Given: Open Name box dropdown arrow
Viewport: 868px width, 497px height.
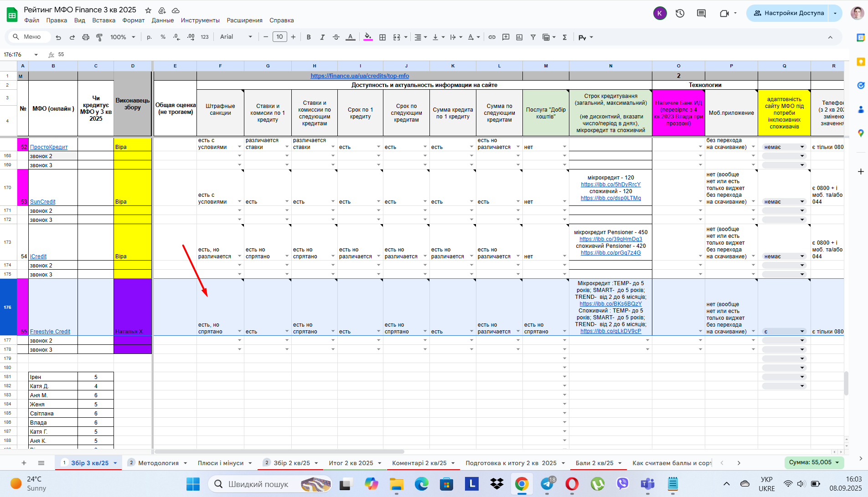Looking at the screenshot, I should coord(36,55).
